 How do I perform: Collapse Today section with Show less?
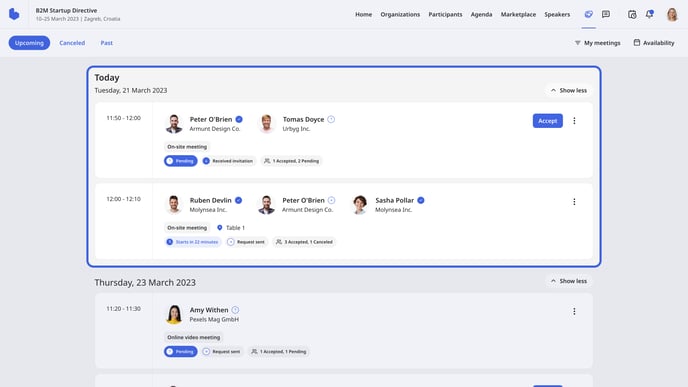(569, 90)
